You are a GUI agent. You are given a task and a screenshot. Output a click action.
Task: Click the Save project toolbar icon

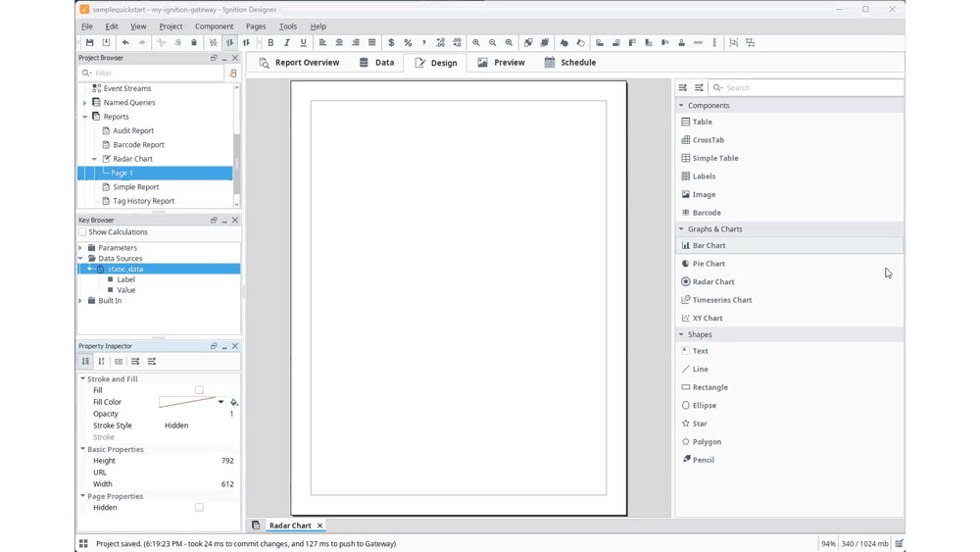pyautogui.click(x=89, y=42)
